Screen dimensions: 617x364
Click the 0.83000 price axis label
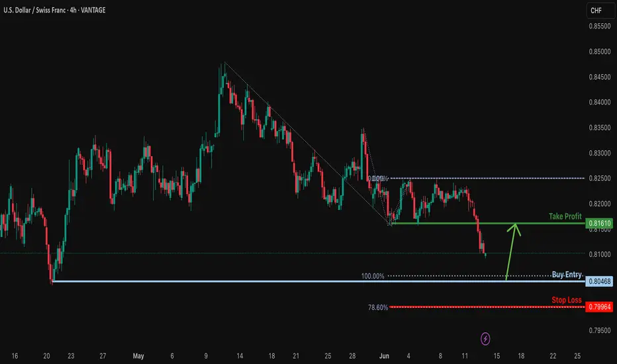pos(600,153)
